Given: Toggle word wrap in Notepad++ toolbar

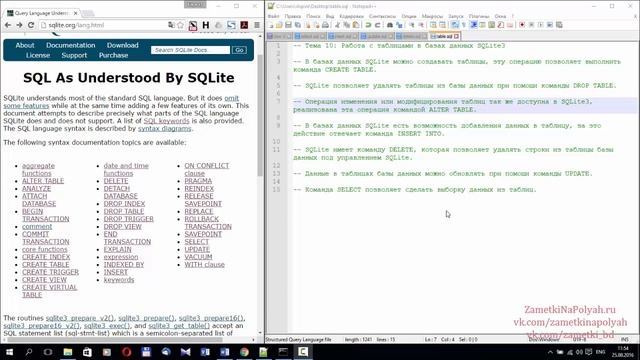Looking at the screenshot, I should (454, 25).
